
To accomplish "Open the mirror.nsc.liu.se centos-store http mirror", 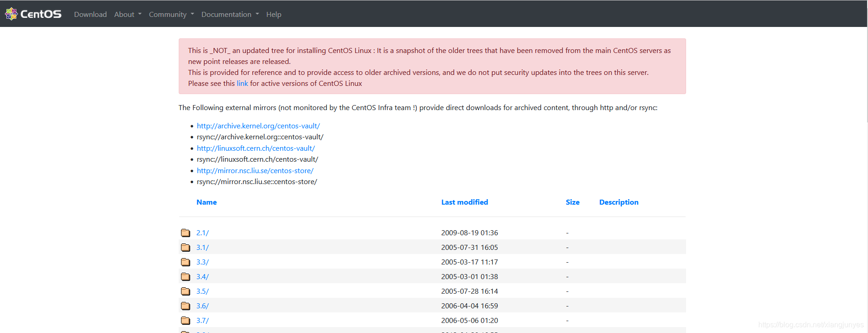I will [x=255, y=171].
